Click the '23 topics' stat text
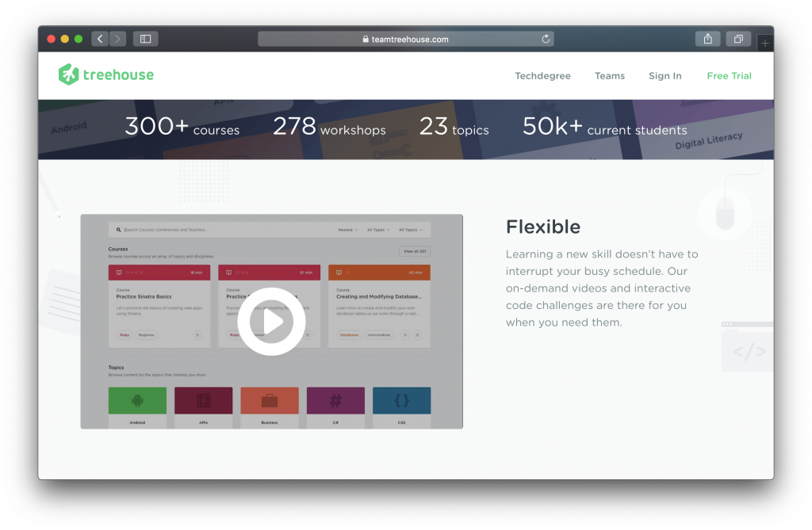This screenshot has height=530, width=812. [x=454, y=127]
